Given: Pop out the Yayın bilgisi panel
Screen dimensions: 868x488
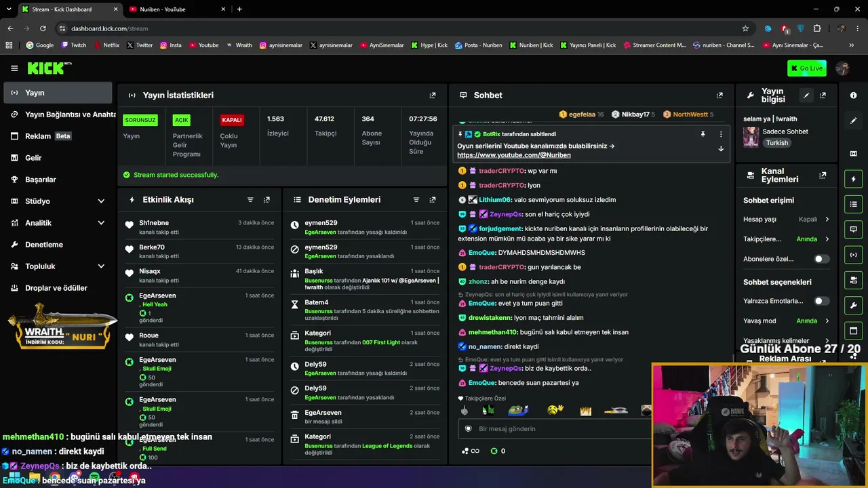Looking at the screenshot, I should click(823, 96).
